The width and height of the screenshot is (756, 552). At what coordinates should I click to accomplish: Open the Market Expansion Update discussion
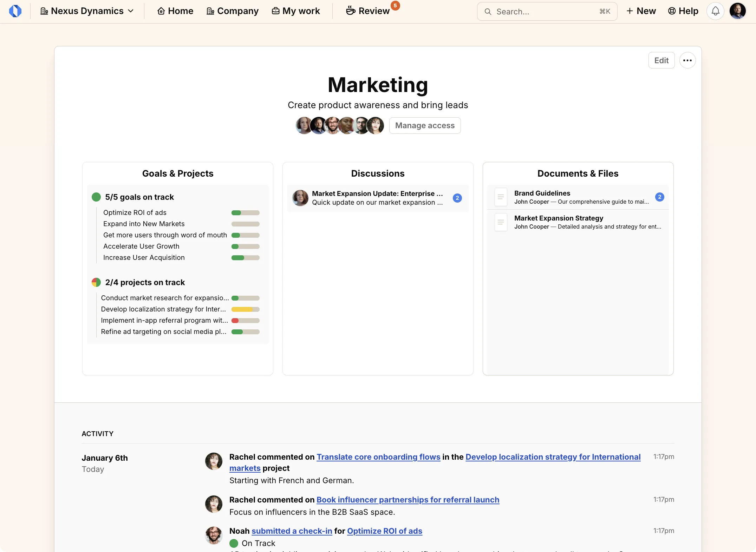377,198
